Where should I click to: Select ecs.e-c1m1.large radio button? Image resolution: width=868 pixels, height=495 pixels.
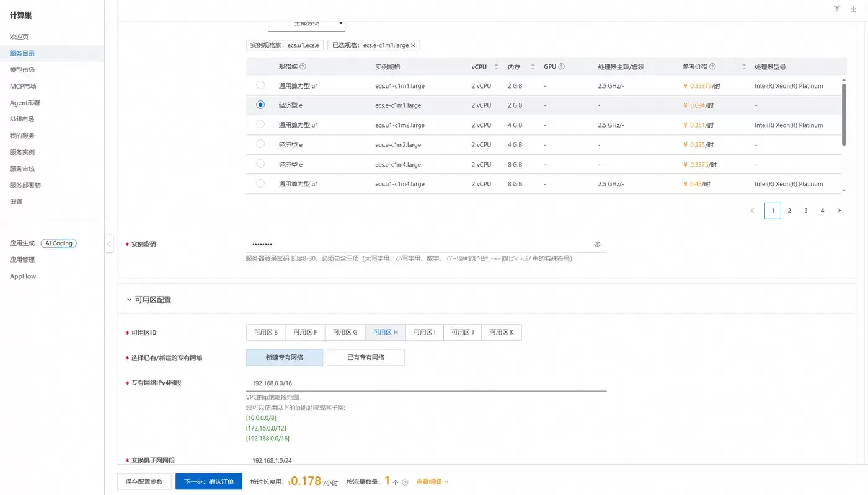(x=260, y=105)
